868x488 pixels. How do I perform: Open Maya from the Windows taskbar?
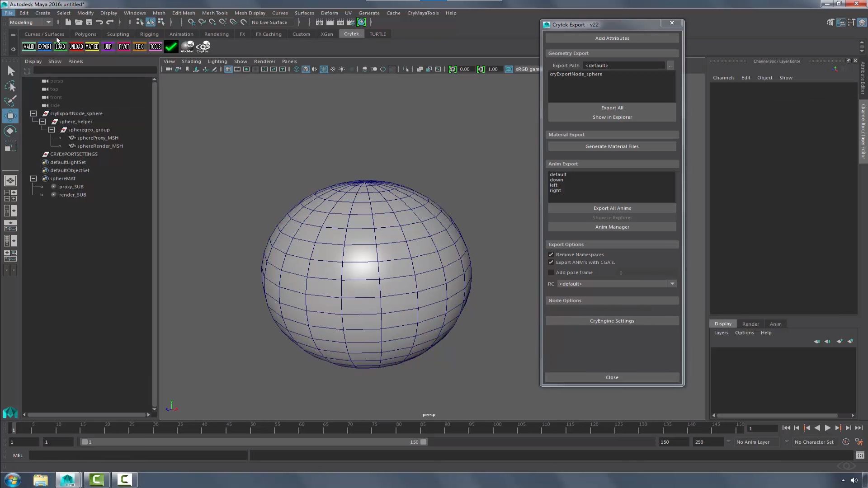point(68,480)
